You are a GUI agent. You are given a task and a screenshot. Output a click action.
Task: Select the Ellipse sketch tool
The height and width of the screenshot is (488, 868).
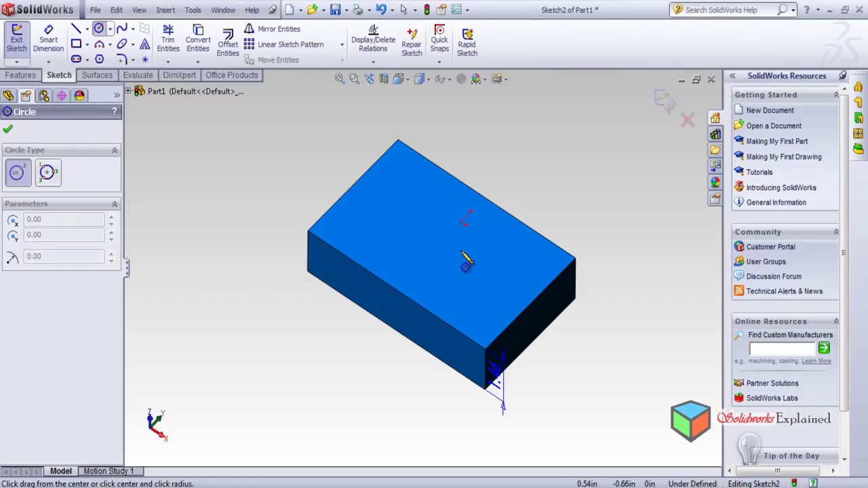121,44
